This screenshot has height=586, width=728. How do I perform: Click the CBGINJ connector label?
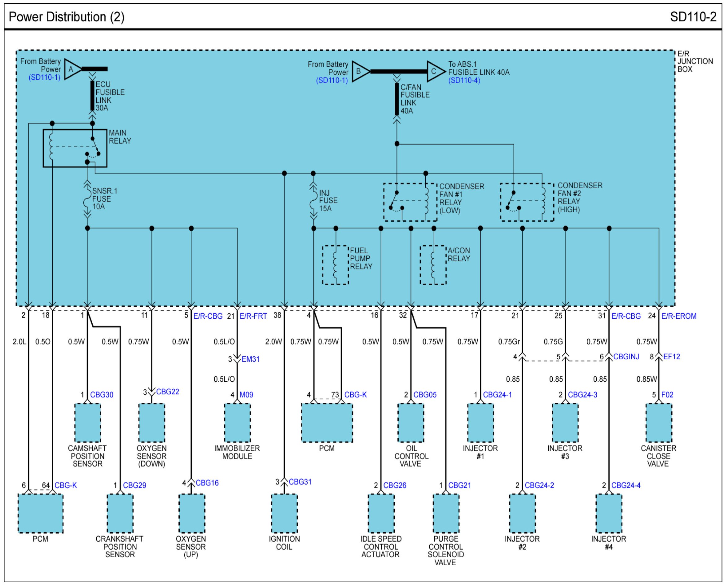(626, 357)
